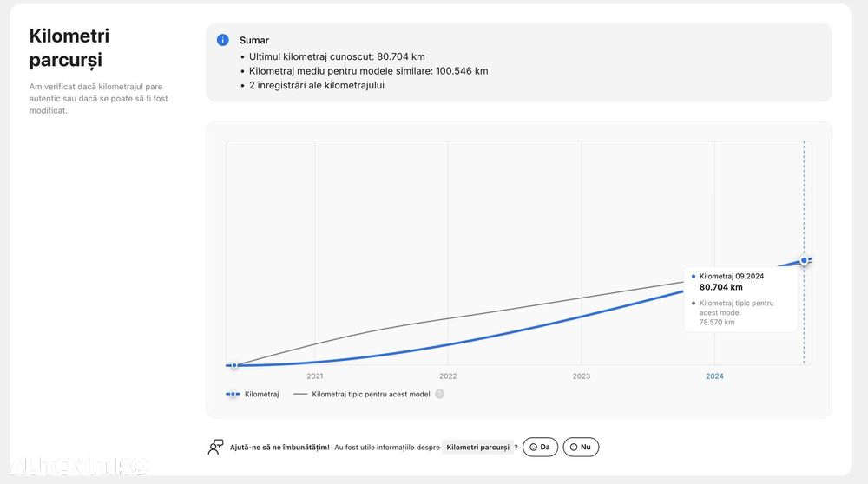868x484 pixels.
Task: Click the 2022 label on the chart axis
Action: click(x=448, y=376)
